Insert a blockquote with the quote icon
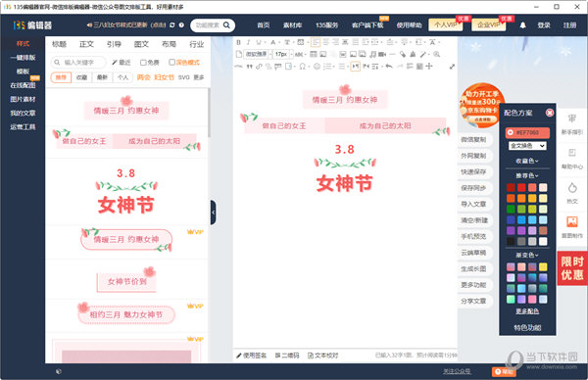 249,67
